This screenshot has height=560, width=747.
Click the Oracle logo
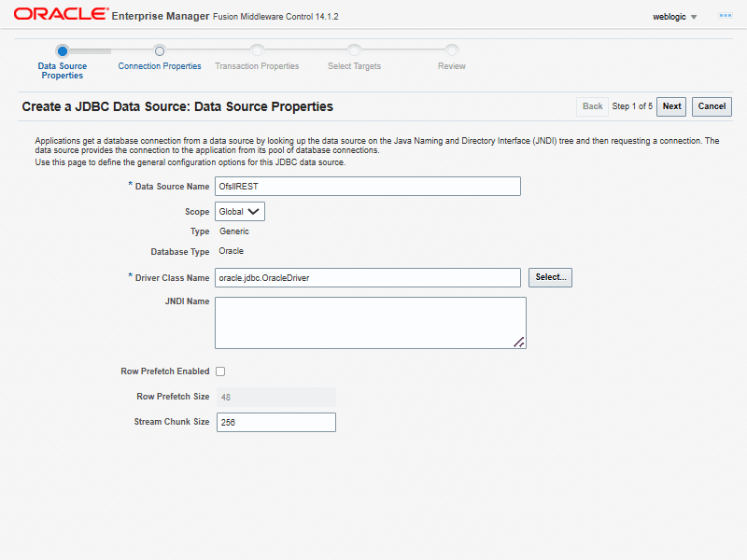click(x=60, y=15)
